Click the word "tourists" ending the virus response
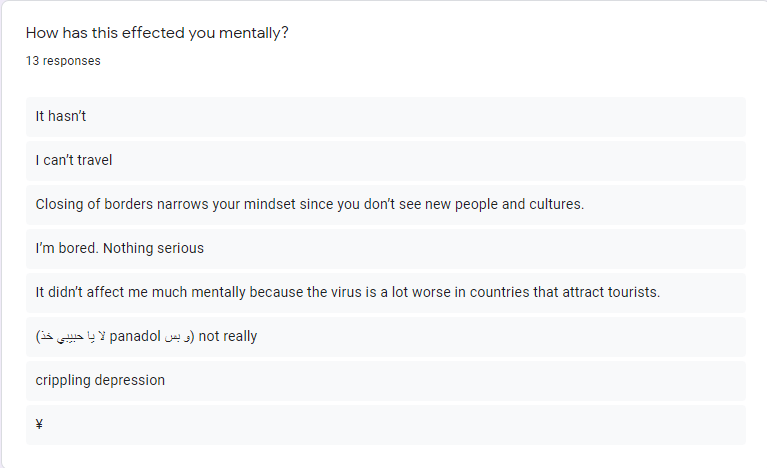 tap(632, 292)
